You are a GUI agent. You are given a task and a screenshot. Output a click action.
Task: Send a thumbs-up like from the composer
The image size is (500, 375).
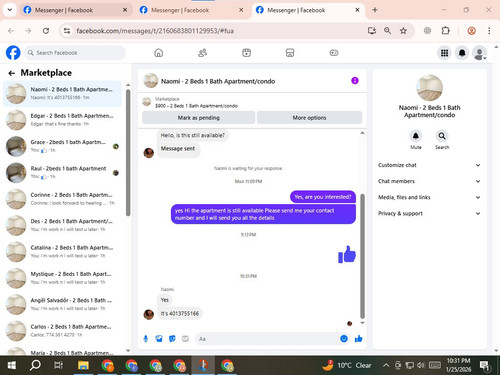coord(359,339)
